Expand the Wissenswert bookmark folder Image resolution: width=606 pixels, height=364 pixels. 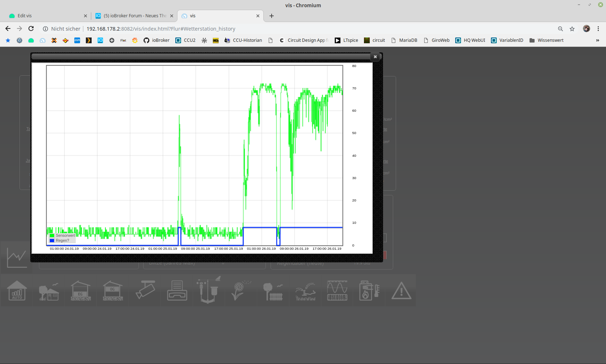tap(546, 40)
